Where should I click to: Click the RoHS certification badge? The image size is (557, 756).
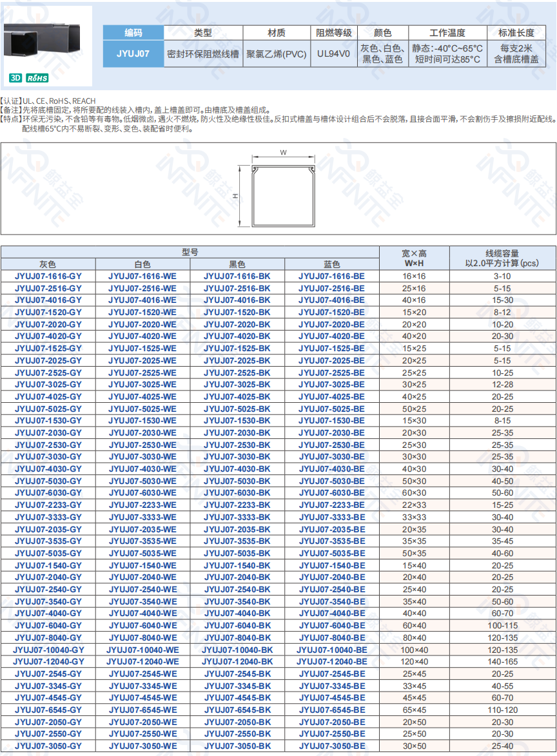coord(37,78)
